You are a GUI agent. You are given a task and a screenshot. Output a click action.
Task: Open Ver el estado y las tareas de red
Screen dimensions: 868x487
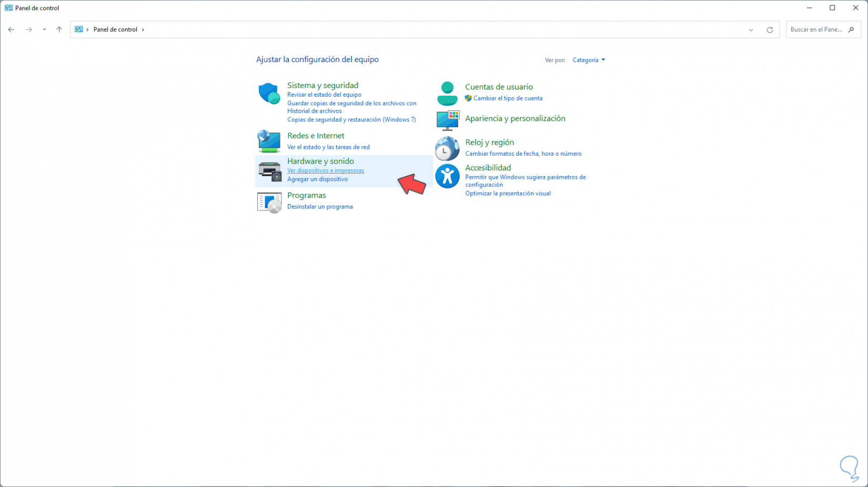(328, 147)
